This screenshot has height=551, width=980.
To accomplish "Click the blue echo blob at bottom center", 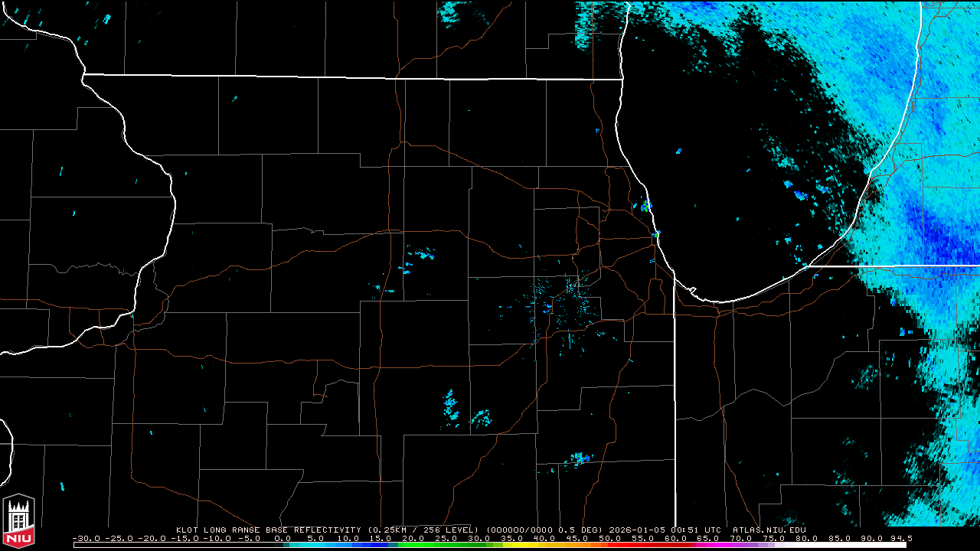I will pos(579,459).
